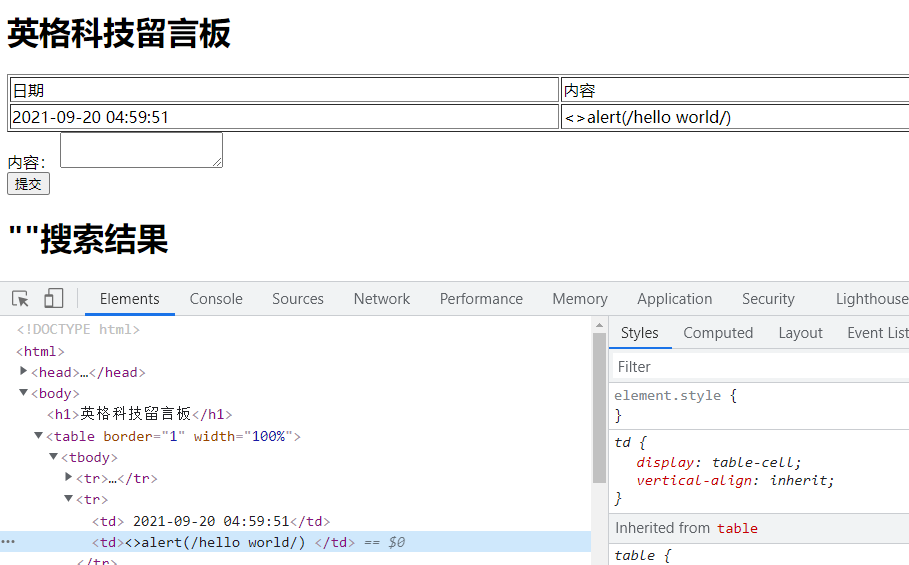This screenshot has height=565, width=909.
Task: Collapse the table element node
Action: 39,435
